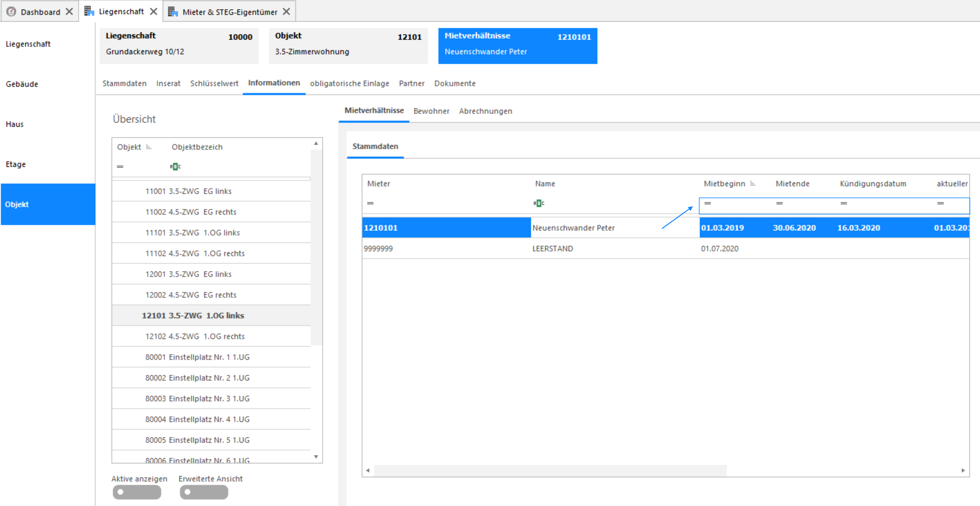Open the Objektbezeich ABC filter operator
Image resolution: width=980 pixels, height=506 pixels.
click(x=175, y=167)
